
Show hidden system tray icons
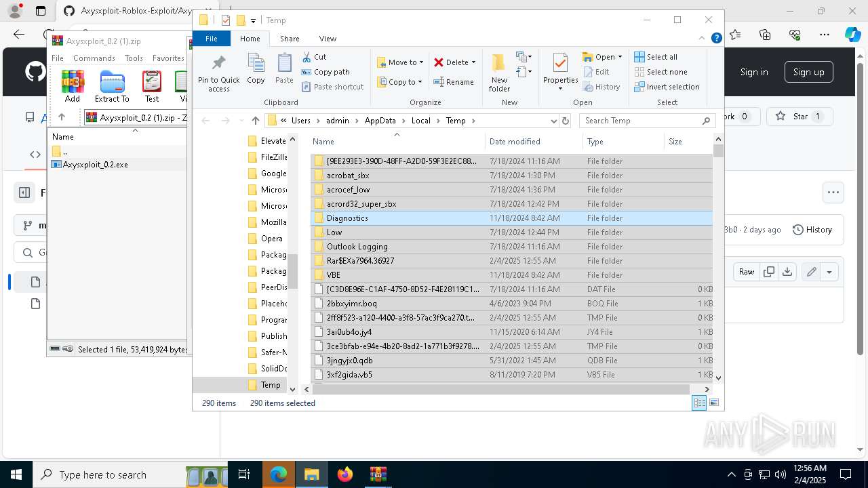731,474
